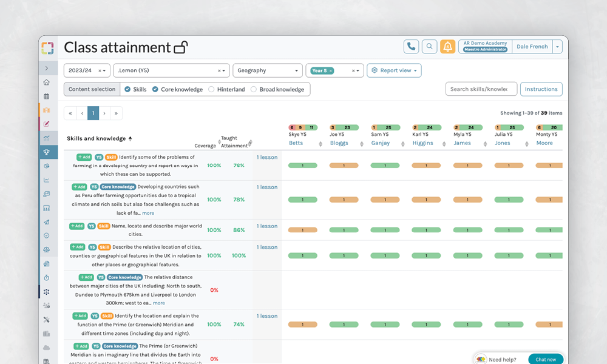Open the balance scales sidebar icon
607x364 pixels.
click(x=47, y=249)
